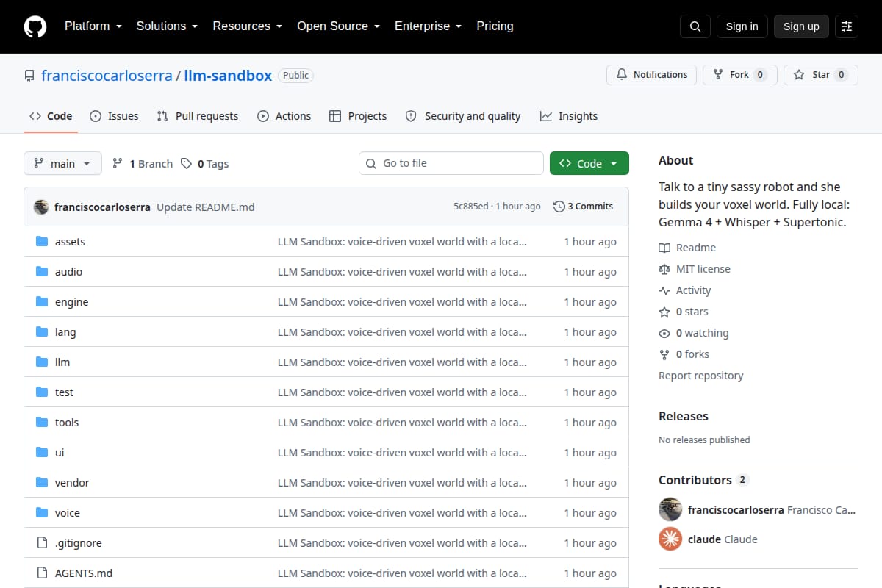Open the Pricing page
Viewport: 882px width, 588px height.
[495, 26]
